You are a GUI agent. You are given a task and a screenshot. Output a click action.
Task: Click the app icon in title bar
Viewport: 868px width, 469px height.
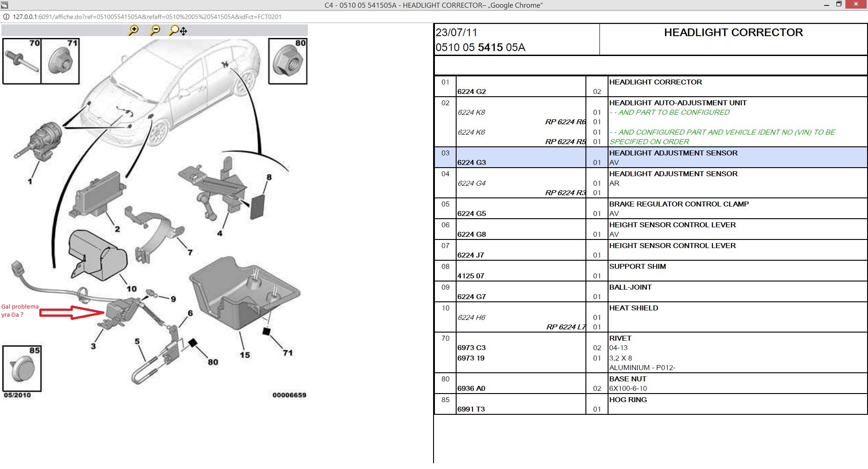pos(5,5)
